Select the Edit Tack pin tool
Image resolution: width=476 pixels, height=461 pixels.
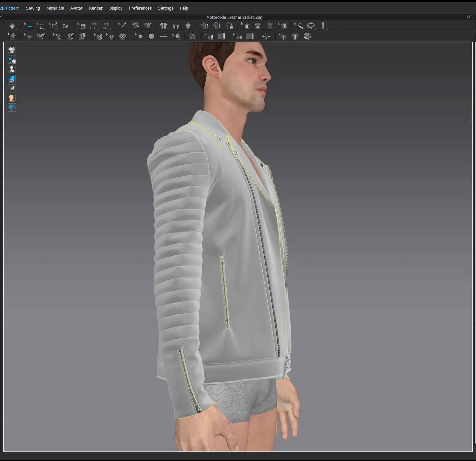coord(122,26)
